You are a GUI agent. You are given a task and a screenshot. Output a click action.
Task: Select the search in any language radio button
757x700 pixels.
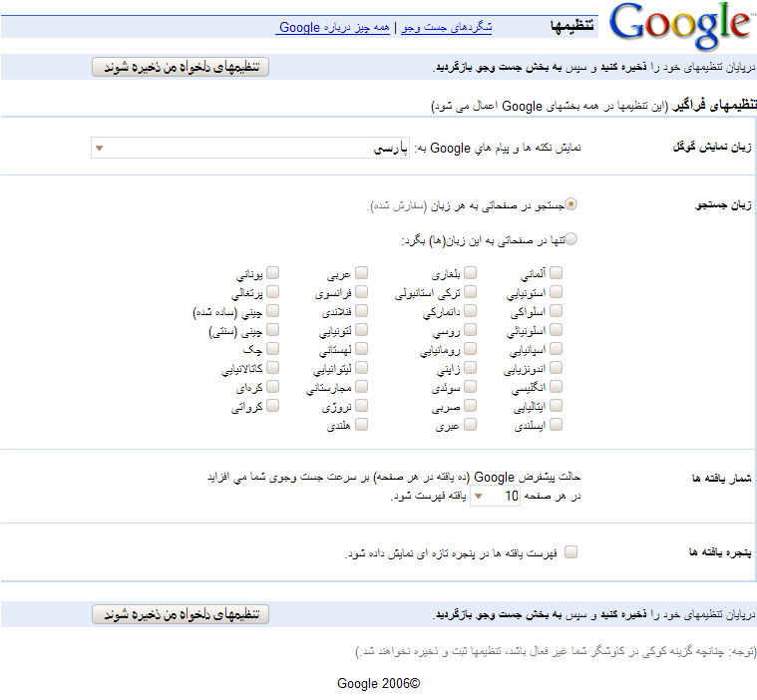coord(571,204)
